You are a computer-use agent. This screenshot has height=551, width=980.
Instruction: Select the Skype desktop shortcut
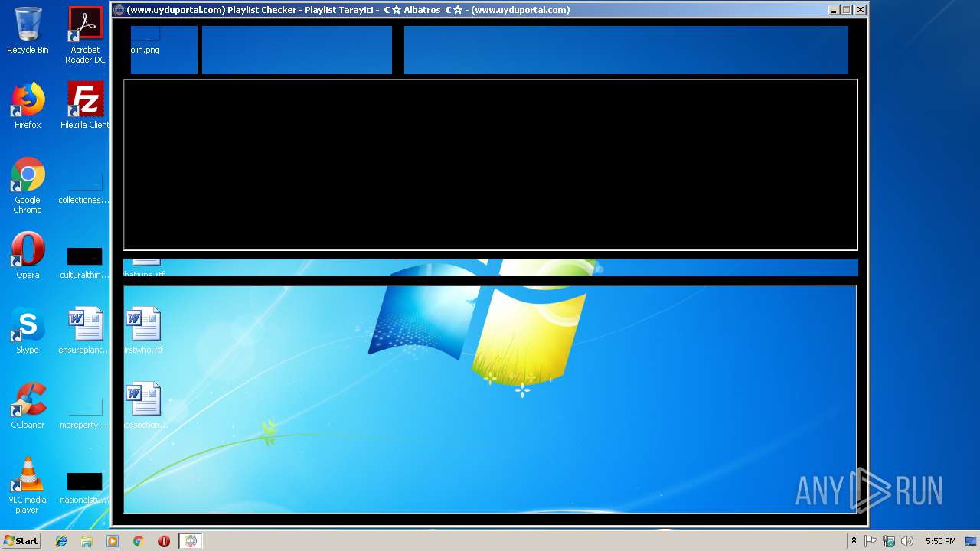point(28,331)
